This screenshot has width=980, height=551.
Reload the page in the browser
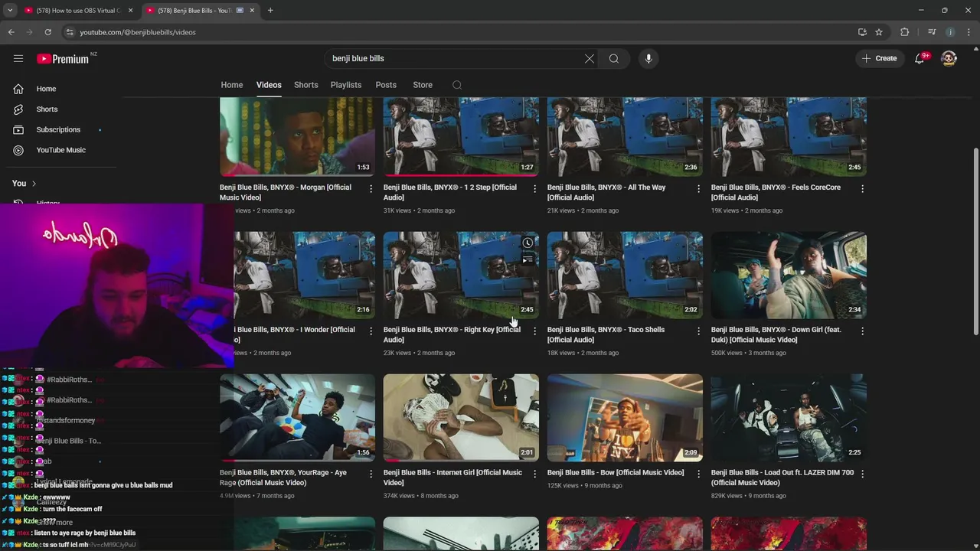[47, 32]
